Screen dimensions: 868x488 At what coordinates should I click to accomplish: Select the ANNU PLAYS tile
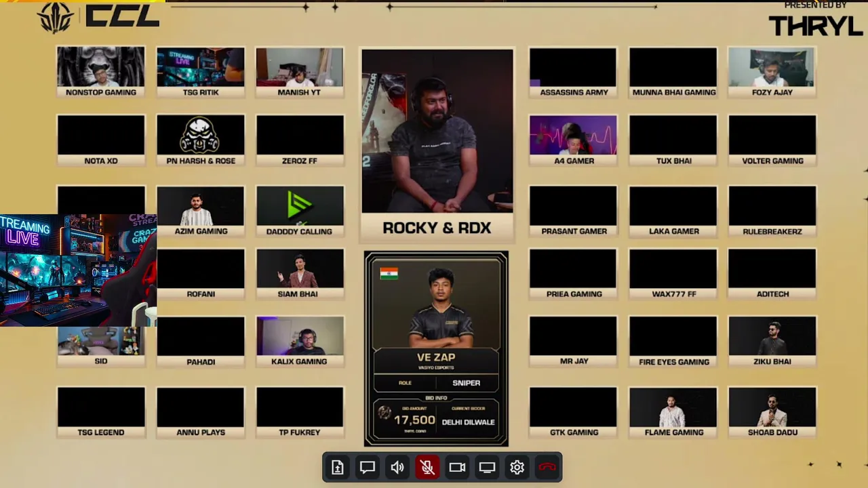(201, 412)
